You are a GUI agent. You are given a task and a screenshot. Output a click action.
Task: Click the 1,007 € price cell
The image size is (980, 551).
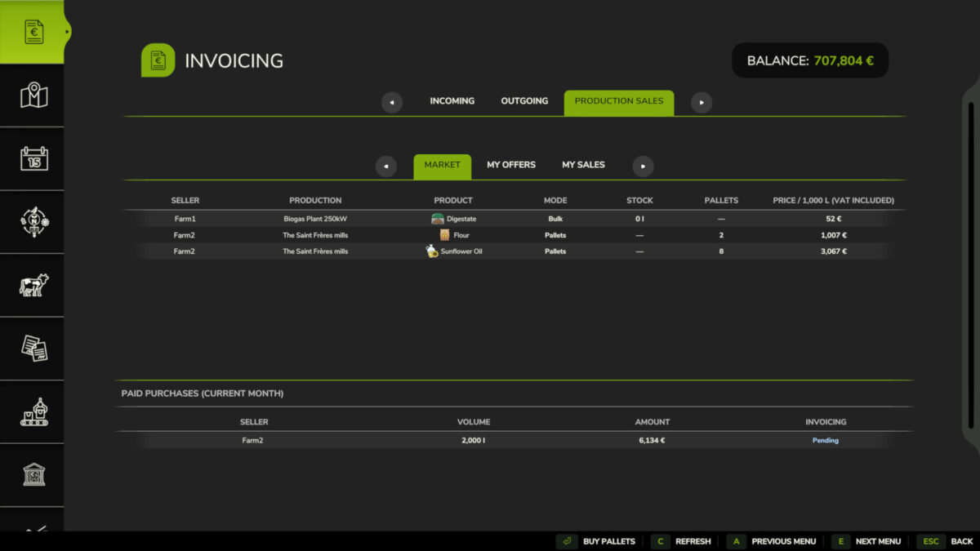(834, 235)
